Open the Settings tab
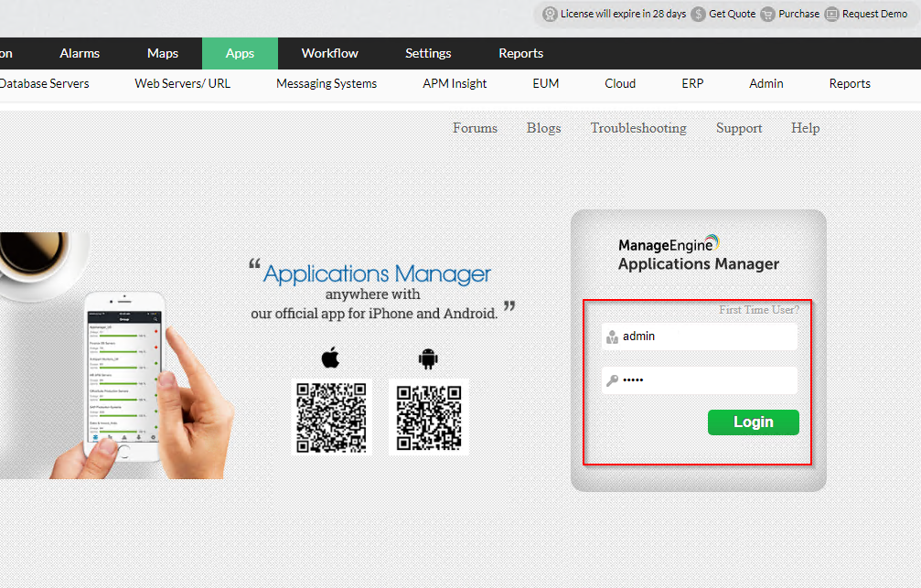The image size is (921, 588). (428, 53)
